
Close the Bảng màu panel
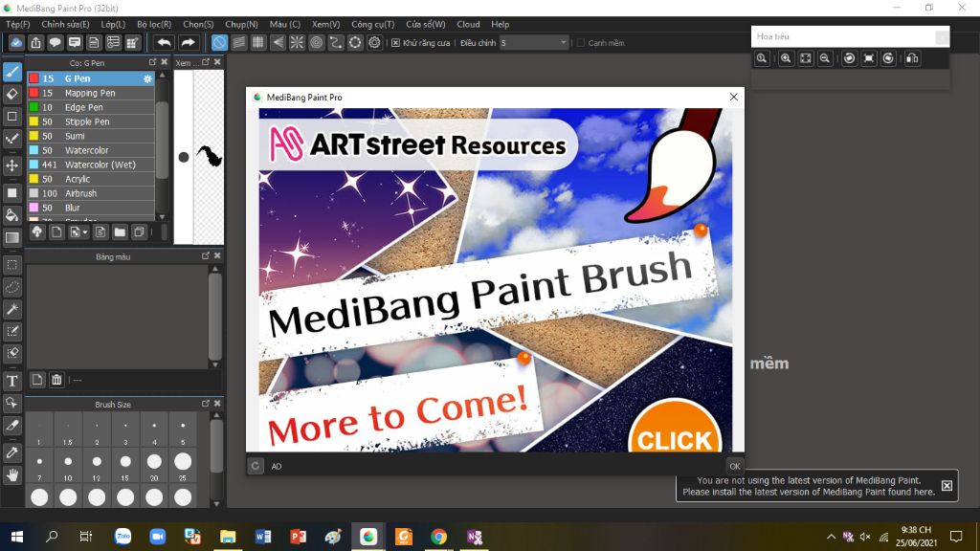(x=217, y=255)
